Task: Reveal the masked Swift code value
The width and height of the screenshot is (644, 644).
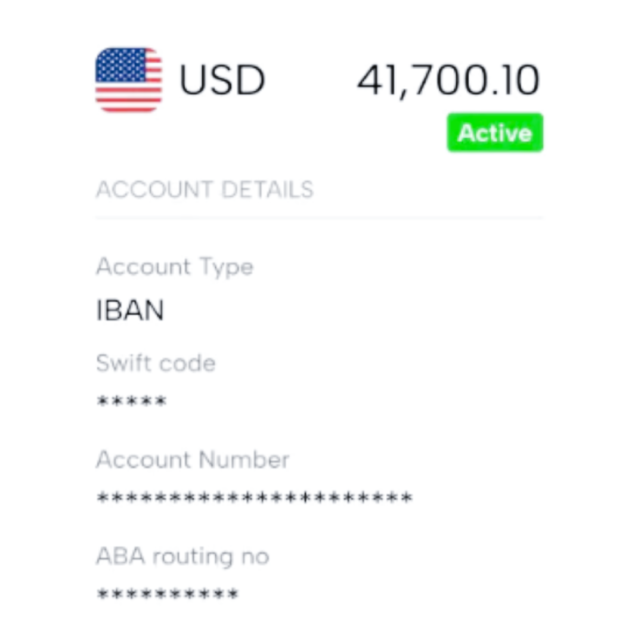Action: click(x=132, y=401)
